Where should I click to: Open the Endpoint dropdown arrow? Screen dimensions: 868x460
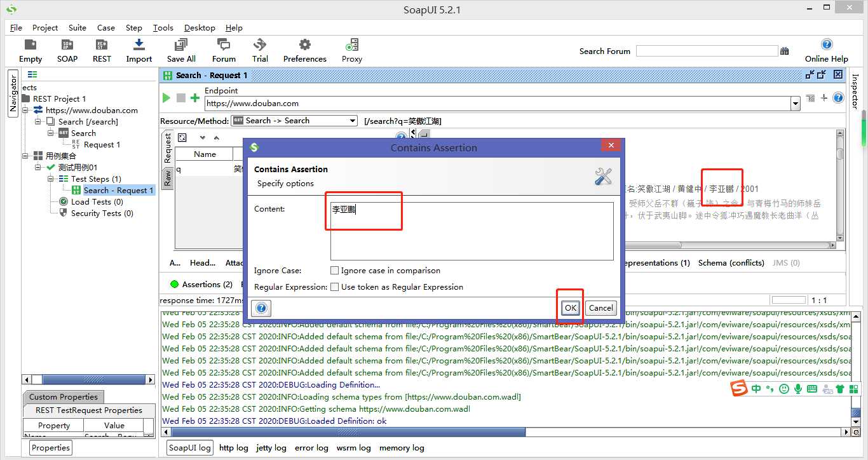point(795,104)
